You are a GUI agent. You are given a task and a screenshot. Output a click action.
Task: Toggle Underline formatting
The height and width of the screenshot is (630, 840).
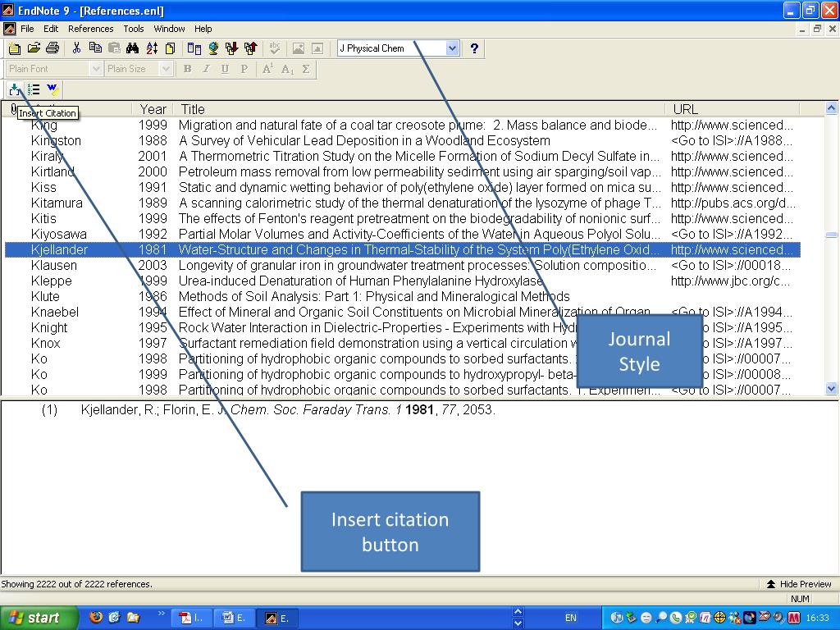coord(225,69)
